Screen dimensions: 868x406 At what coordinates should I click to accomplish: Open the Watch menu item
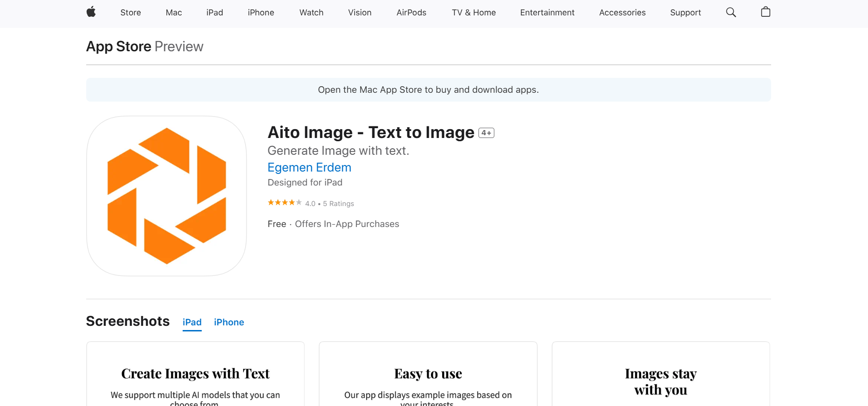(x=311, y=13)
